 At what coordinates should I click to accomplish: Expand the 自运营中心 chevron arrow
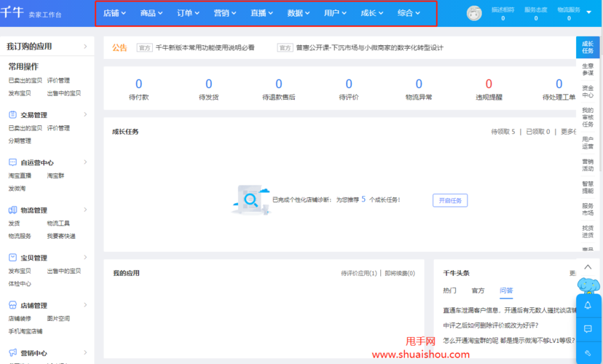click(85, 162)
